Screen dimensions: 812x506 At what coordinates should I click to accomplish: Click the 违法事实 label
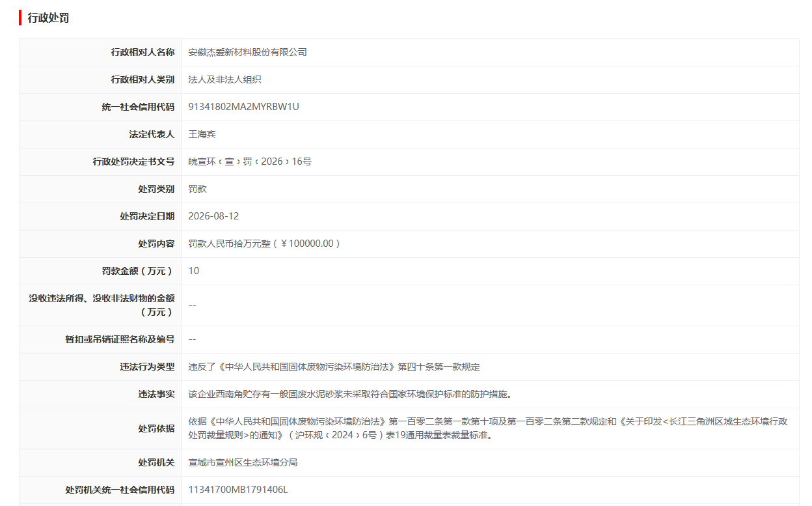click(x=156, y=394)
